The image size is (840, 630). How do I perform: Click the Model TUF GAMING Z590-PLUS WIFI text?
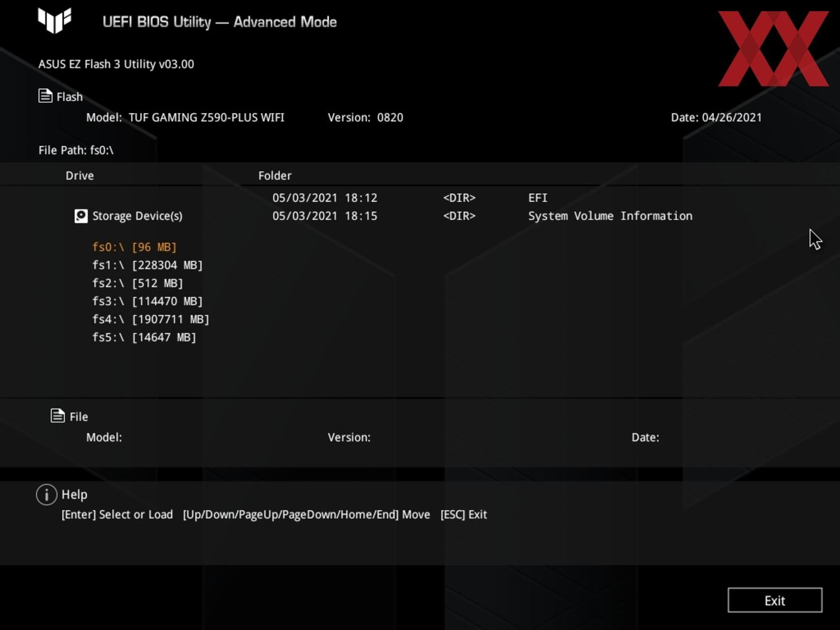pos(185,117)
